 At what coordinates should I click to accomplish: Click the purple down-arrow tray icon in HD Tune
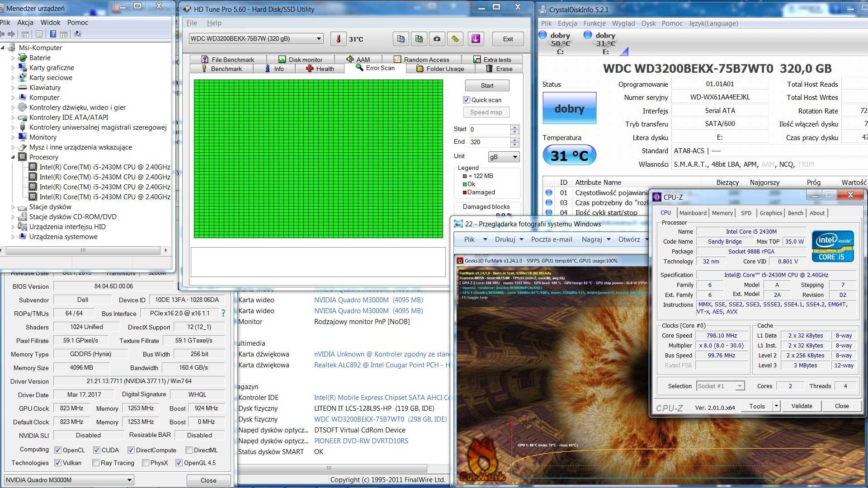tap(476, 39)
